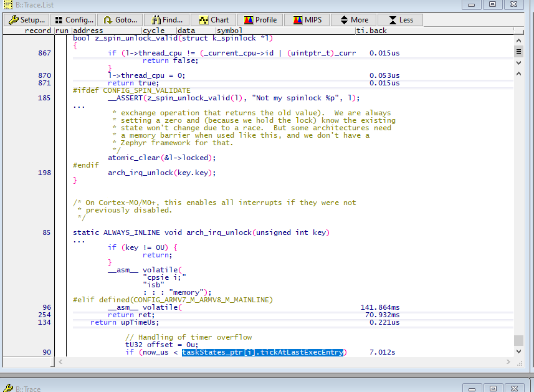
Task: Open the Profile analysis view
Action: point(260,19)
